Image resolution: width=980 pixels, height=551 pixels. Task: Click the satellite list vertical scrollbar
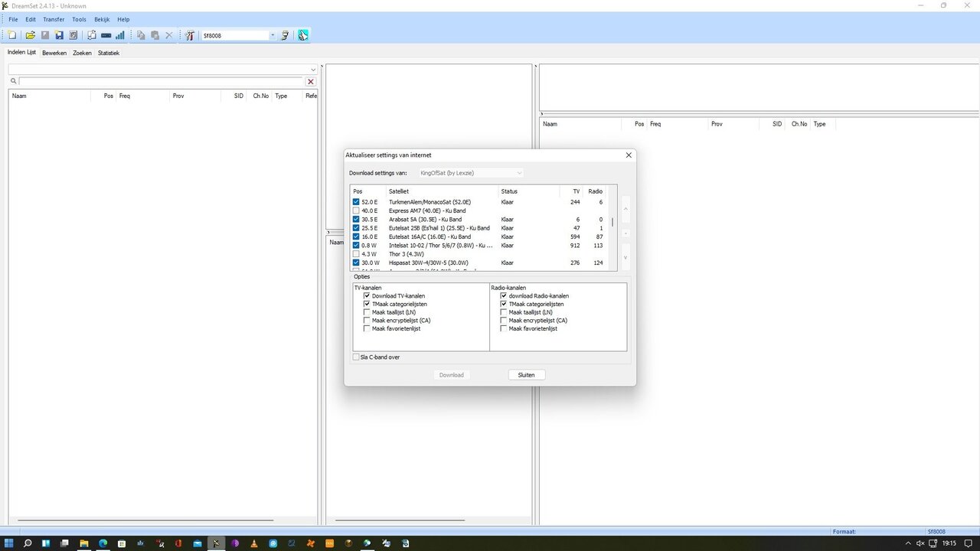pos(612,223)
